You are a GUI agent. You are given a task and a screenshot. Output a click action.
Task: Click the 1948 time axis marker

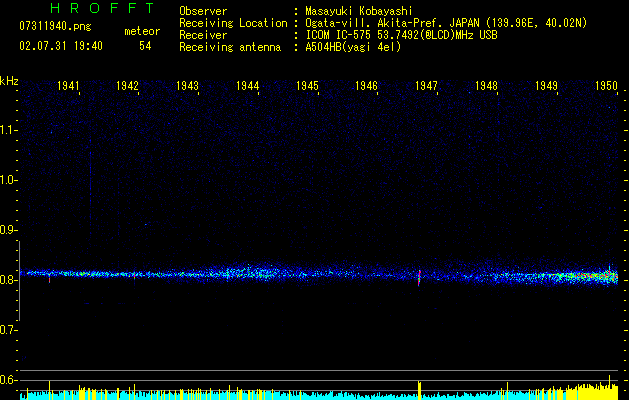pyautogui.click(x=486, y=86)
